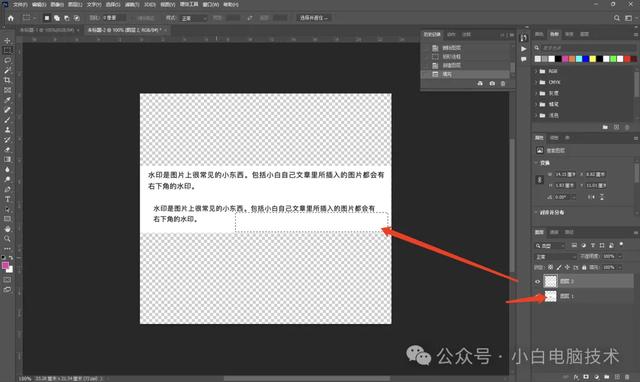Choose Add to selection mode
Viewport: 640px width, 382px height.
click(x=57, y=18)
